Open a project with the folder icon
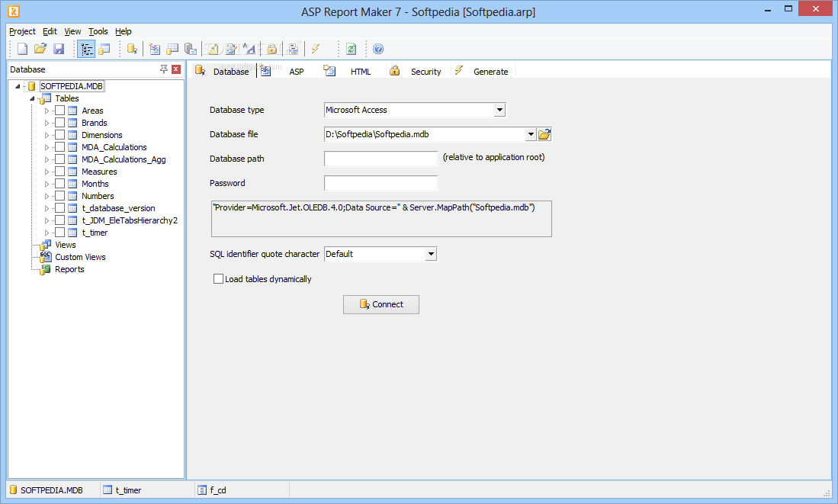The image size is (838, 504). pyautogui.click(x=40, y=49)
